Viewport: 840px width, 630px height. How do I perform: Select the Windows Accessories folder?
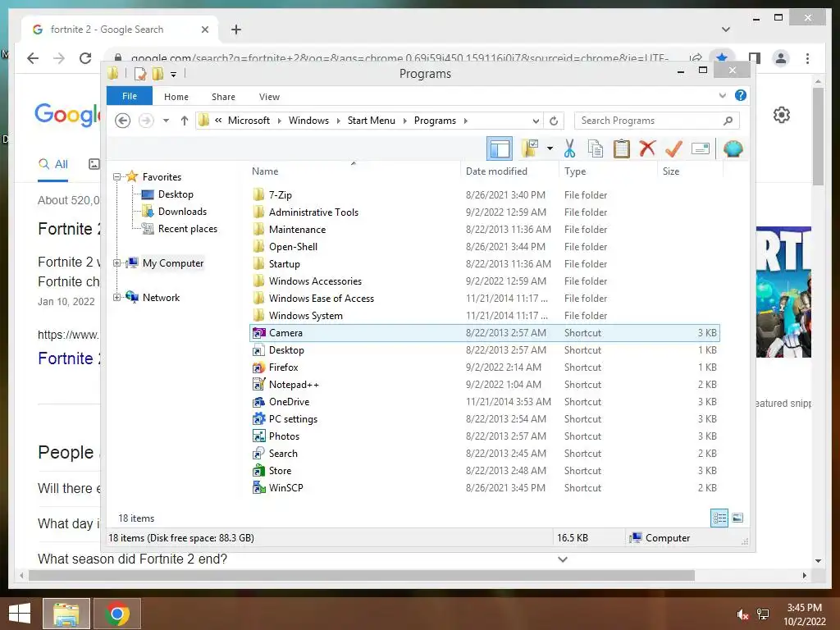click(484, 281)
